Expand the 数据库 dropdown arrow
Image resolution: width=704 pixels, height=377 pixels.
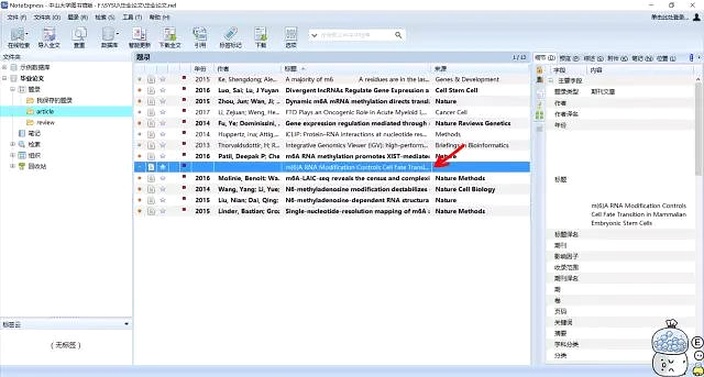(x=118, y=34)
